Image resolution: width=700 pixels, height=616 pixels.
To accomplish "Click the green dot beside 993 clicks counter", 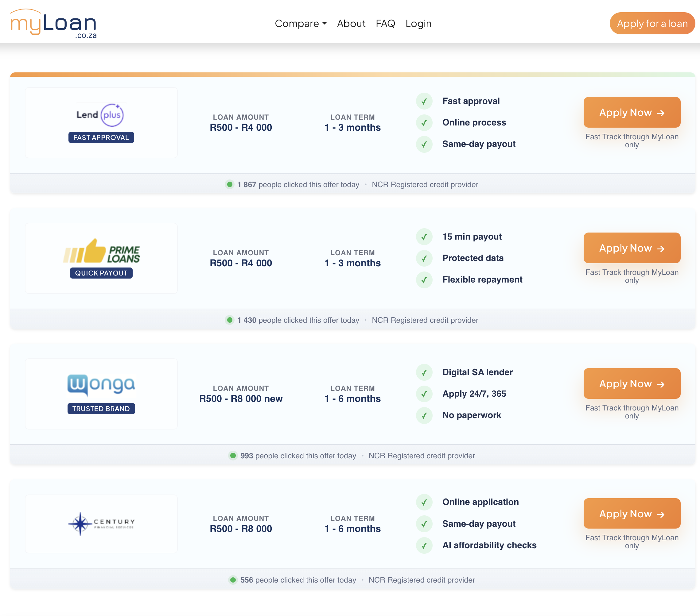I will pos(233,456).
